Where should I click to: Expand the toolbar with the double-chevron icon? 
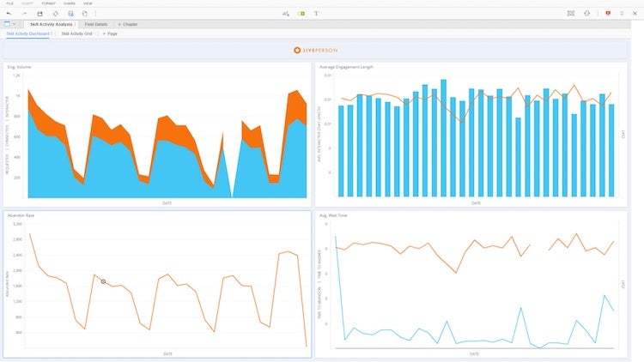(x=622, y=13)
